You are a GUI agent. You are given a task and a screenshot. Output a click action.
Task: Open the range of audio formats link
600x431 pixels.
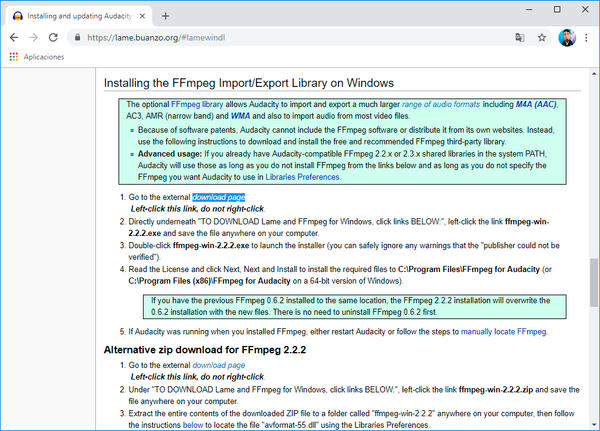pos(440,104)
